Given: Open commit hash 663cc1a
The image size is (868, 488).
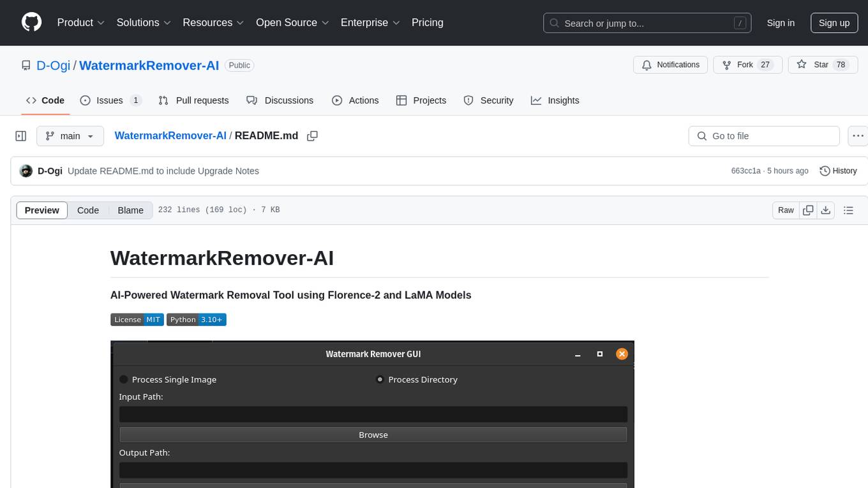Looking at the screenshot, I should pos(746,171).
